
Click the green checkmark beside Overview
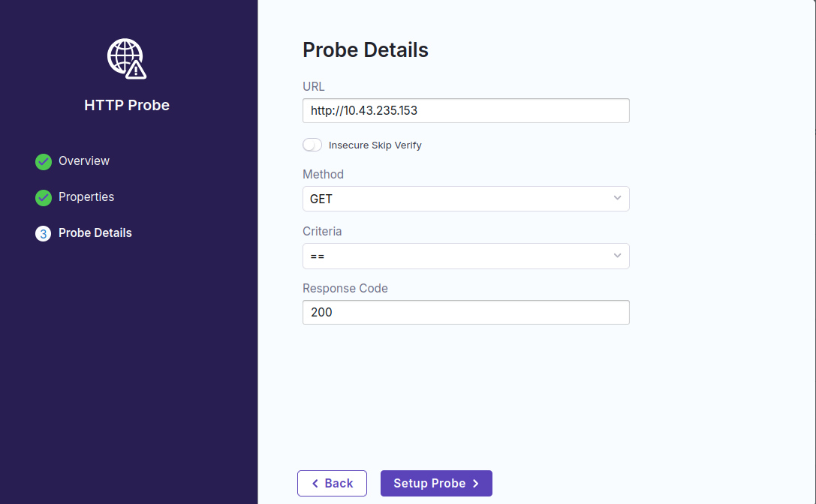click(x=44, y=161)
